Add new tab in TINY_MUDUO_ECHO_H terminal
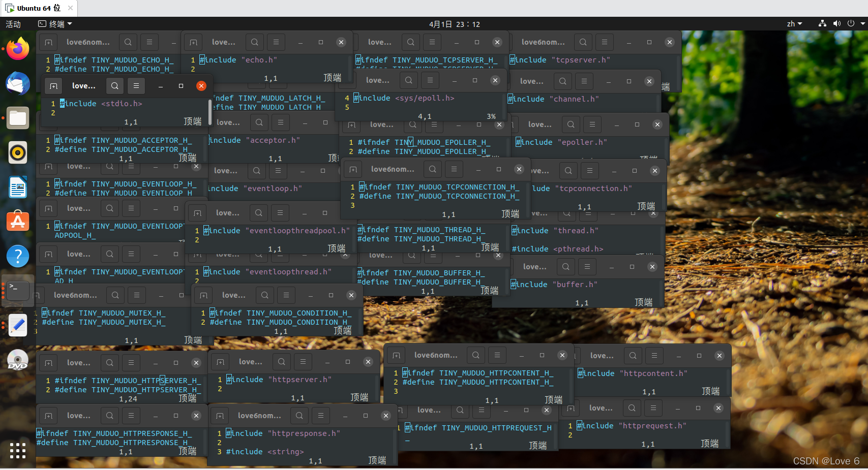 click(48, 42)
